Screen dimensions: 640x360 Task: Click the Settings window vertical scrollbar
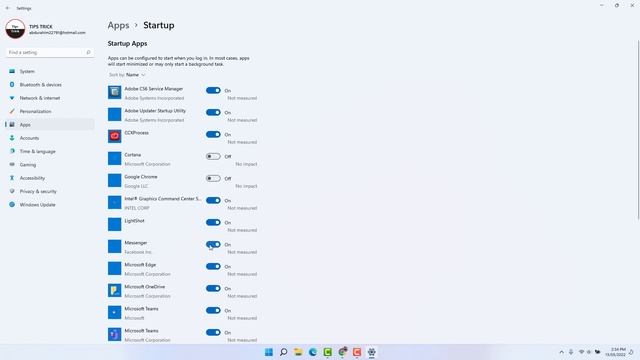pos(638,131)
